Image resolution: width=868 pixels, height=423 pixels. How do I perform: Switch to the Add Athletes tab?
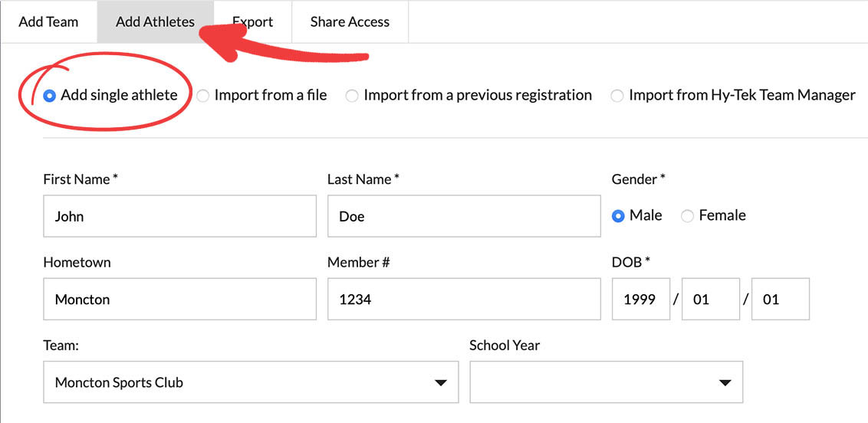coord(155,21)
